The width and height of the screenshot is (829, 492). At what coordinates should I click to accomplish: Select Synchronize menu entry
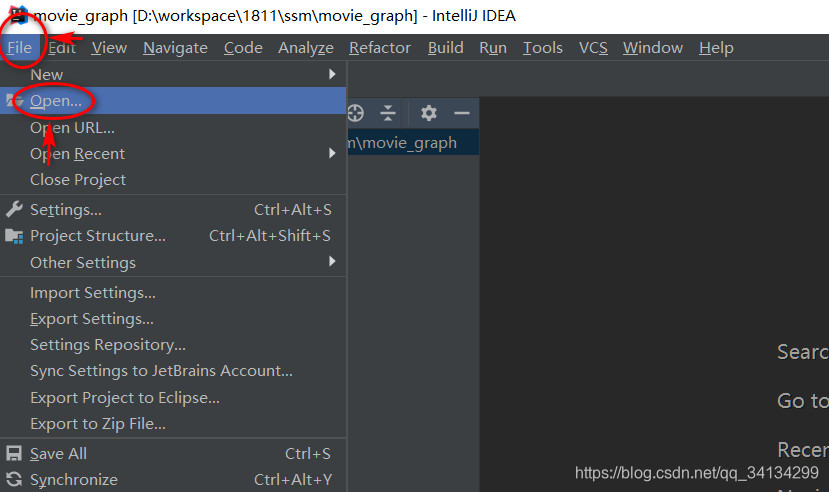[173, 479]
